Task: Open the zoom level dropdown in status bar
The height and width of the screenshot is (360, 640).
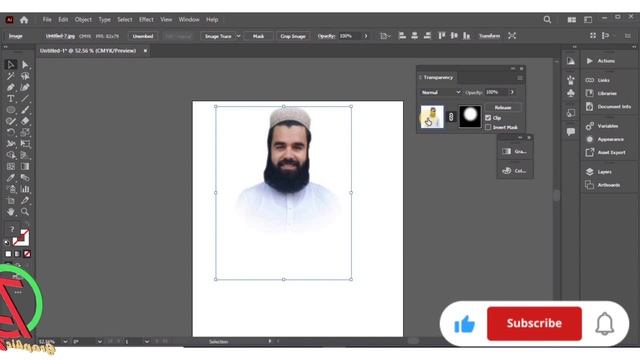Action: [65, 341]
